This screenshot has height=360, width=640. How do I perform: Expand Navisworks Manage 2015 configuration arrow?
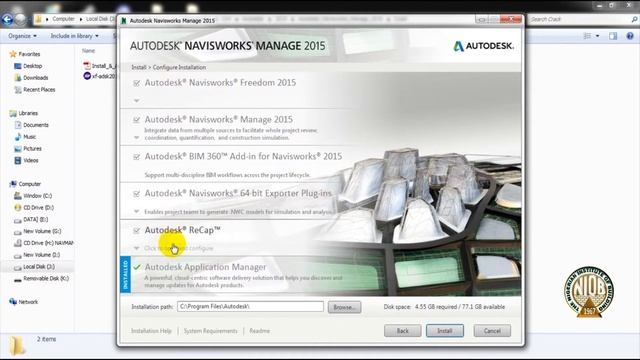[x=136, y=138]
